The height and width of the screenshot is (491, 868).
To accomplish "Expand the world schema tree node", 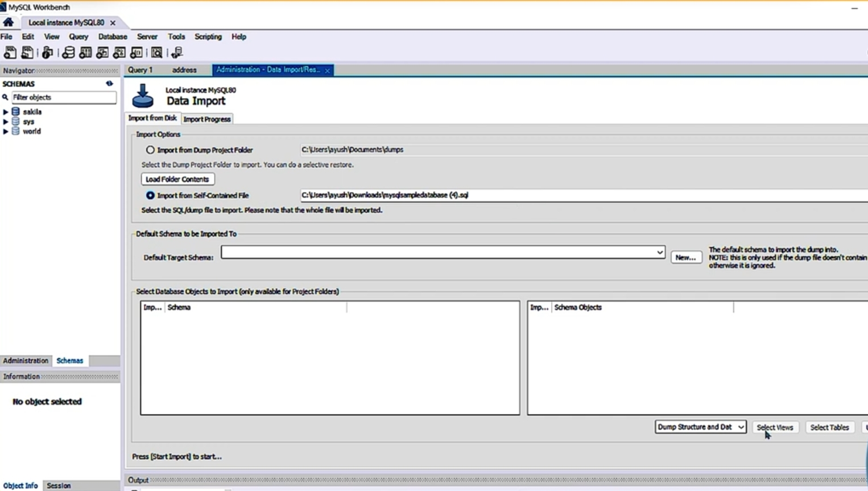I will point(6,131).
